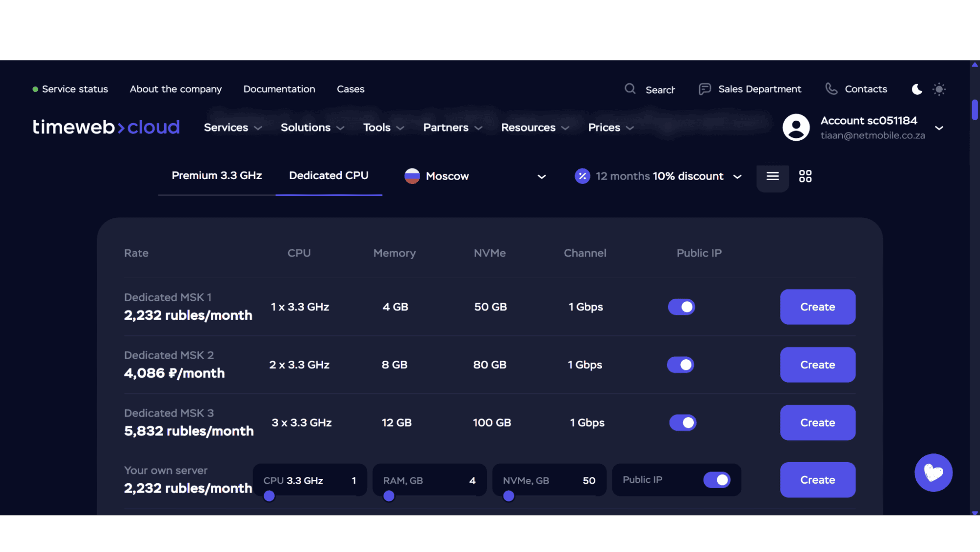The image size is (980, 552).
Task: Open Service status link
Action: tap(75, 89)
